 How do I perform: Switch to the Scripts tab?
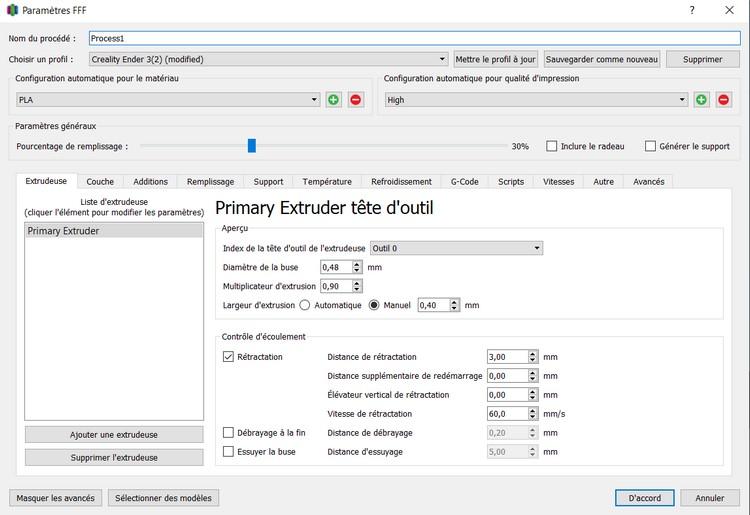(511, 182)
